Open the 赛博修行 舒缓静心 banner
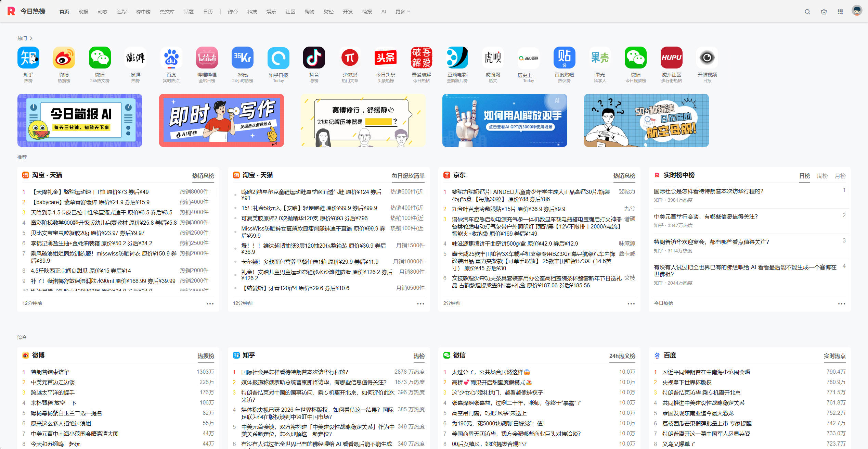 (363, 120)
